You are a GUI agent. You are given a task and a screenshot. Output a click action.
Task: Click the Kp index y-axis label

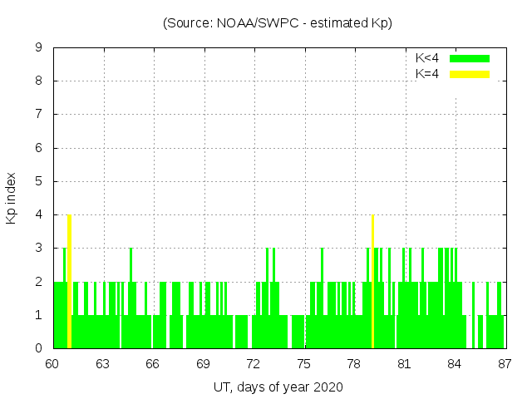pyautogui.click(x=12, y=198)
